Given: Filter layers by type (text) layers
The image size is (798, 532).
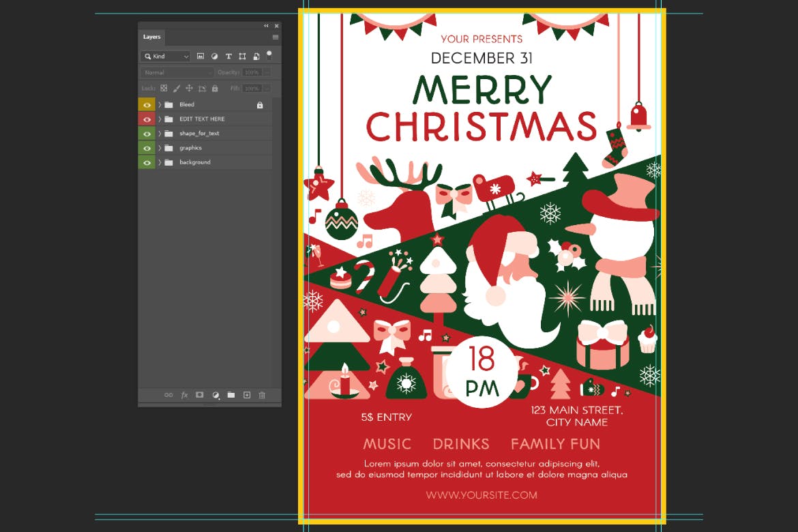Looking at the screenshot, I should 228,57.
